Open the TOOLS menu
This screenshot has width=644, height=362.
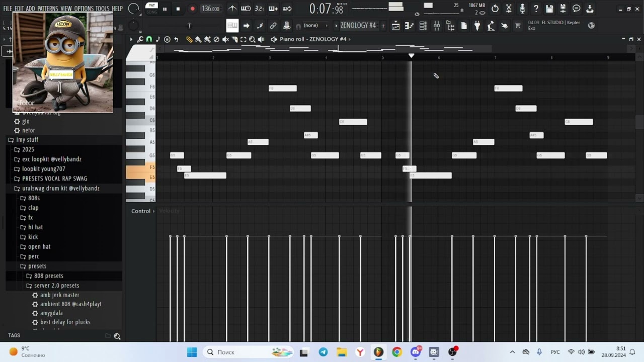click(x=103, y=9)
